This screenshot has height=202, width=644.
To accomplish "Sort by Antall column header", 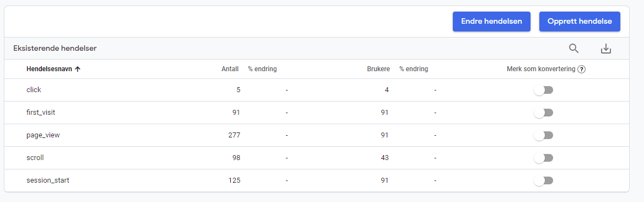I will [230, 69].
